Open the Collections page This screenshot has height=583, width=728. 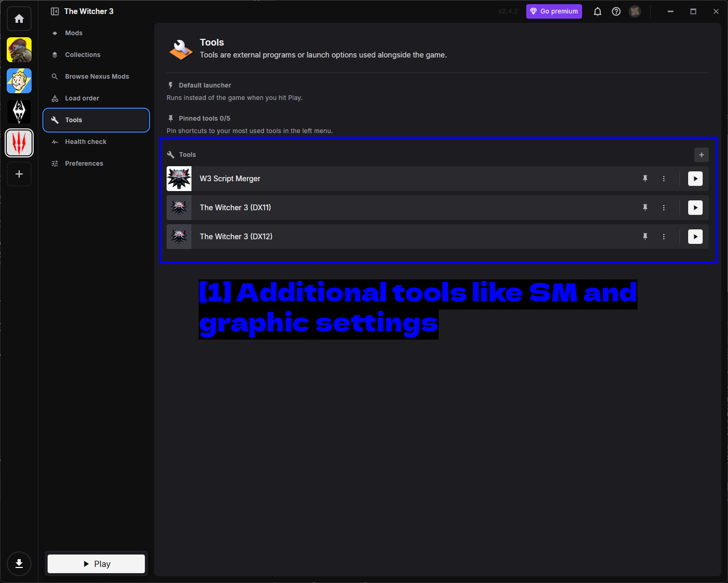pos(96,55)
